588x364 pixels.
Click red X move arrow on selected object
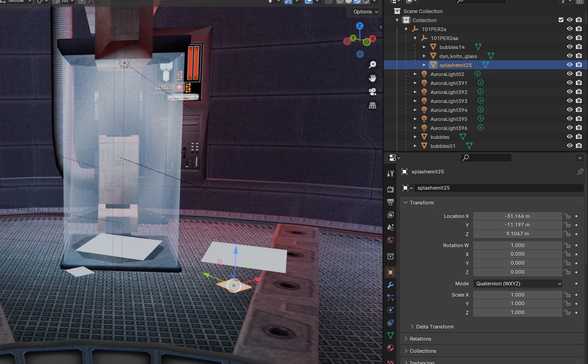coord(257,279)
